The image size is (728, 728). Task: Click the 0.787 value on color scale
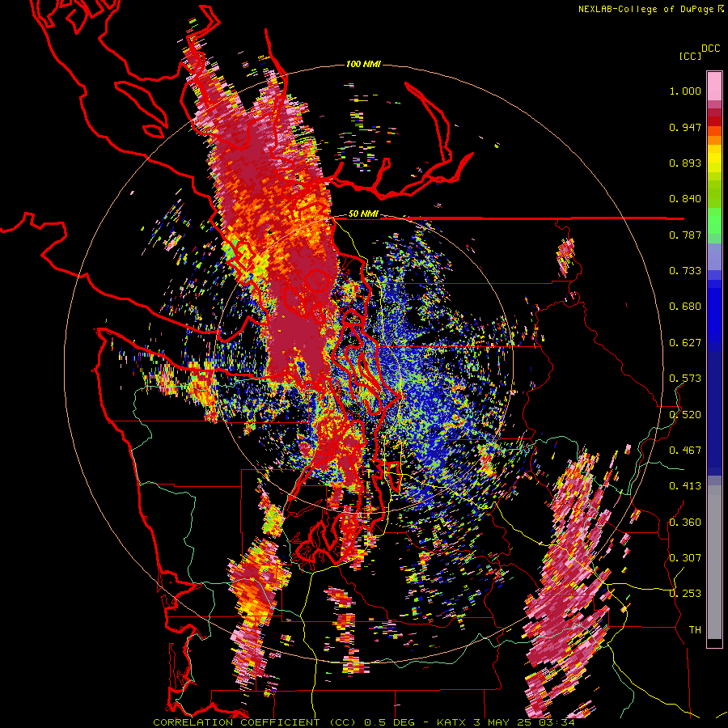tap(685, 235)
